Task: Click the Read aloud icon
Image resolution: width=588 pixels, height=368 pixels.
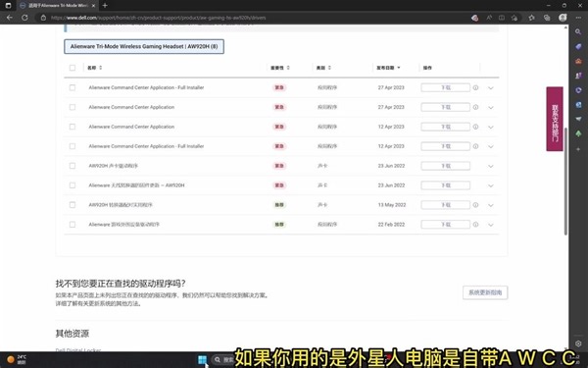Action: click(489, 18)
